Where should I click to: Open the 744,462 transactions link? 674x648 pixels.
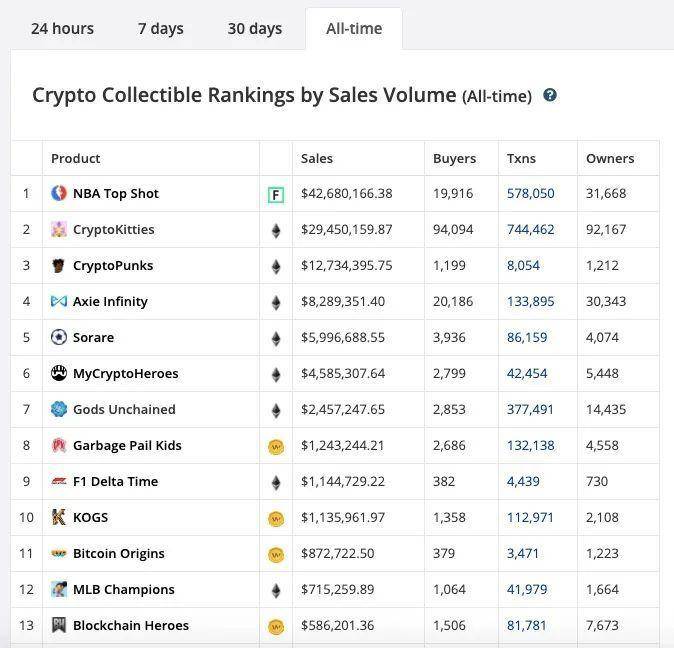[530, 230]
